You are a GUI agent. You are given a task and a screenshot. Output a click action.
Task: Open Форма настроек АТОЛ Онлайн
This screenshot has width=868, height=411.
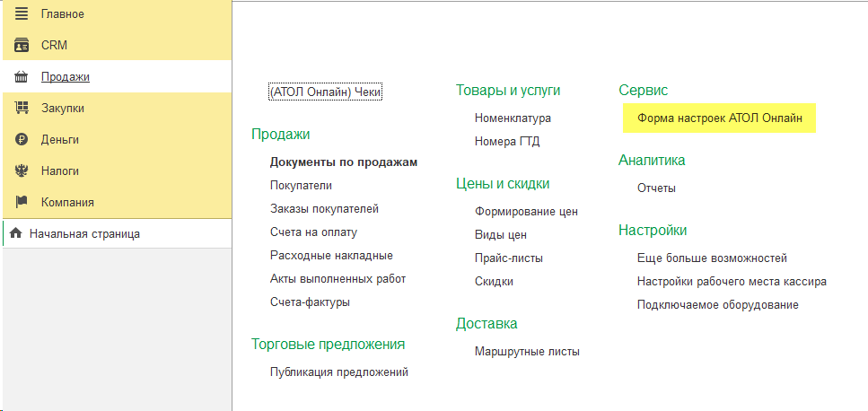click(x=720, y=118)
